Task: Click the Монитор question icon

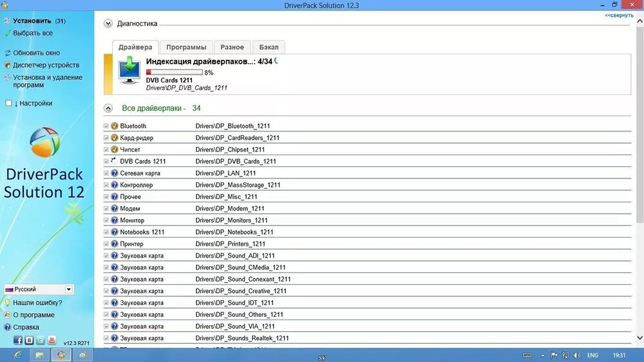Action: (115, 220)
